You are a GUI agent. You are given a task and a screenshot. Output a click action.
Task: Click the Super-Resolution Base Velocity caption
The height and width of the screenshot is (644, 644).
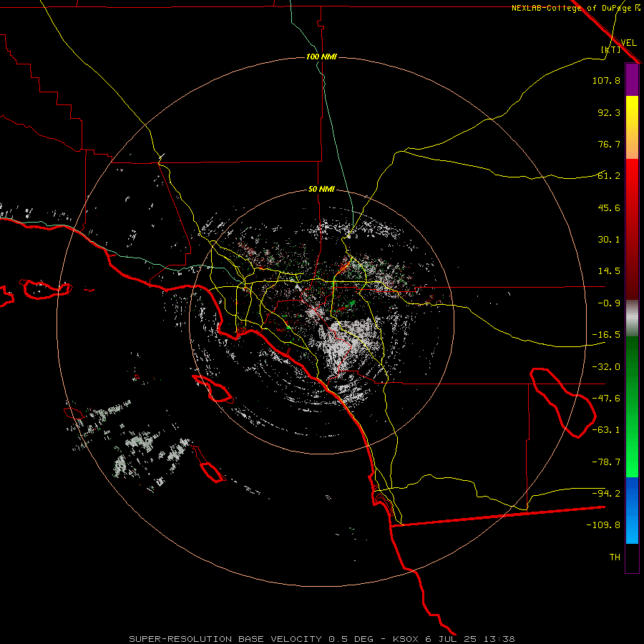click(x=321, y=639)
